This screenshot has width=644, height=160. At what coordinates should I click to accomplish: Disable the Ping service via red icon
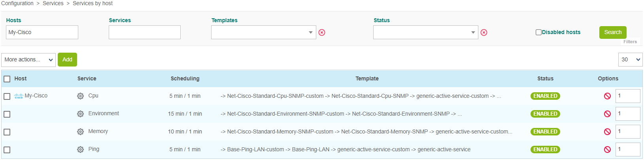(x=607, y=150)
